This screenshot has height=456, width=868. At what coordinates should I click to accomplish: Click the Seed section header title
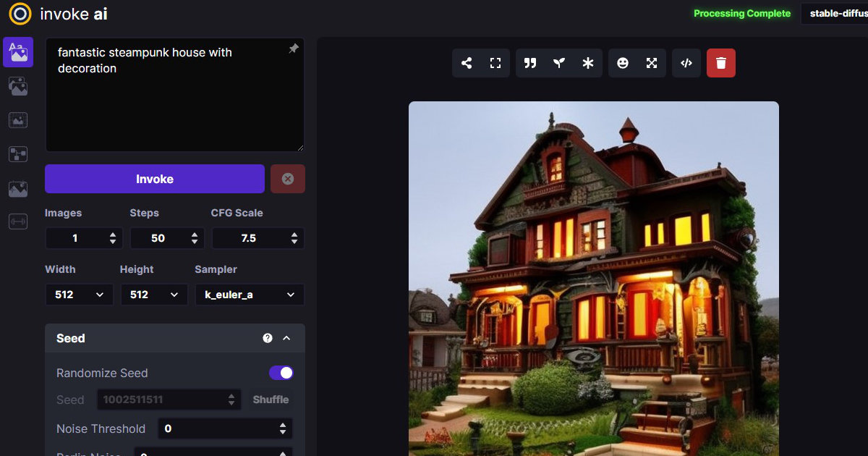pyautogui.click(x=71, y=338)
